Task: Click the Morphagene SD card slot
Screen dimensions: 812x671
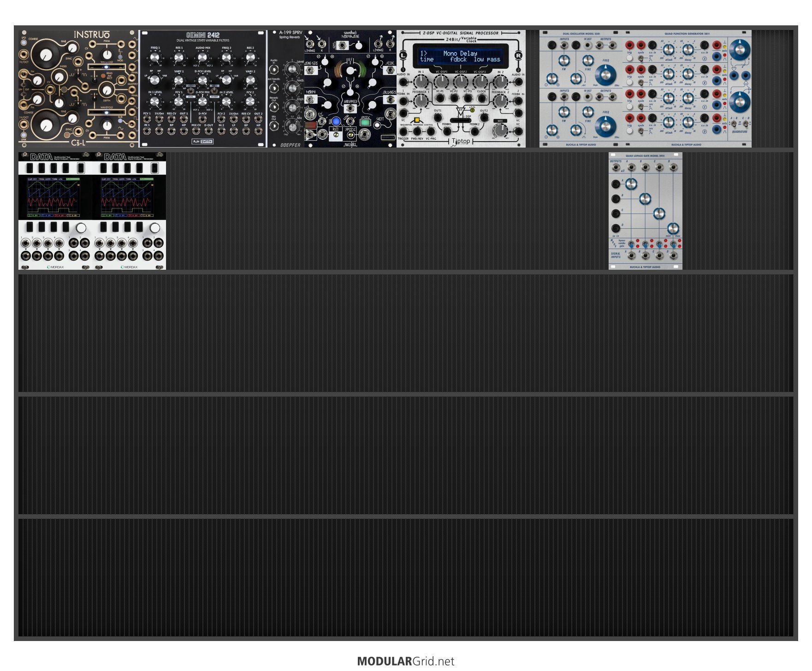Action: (x=388, y=137)
